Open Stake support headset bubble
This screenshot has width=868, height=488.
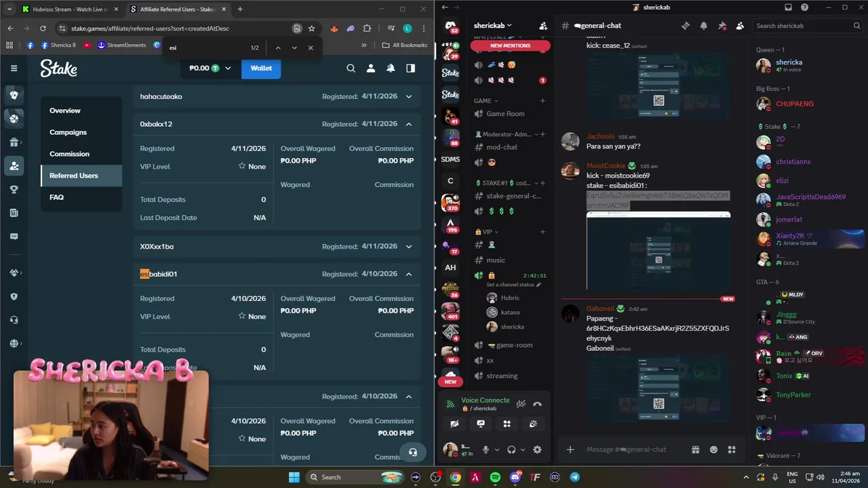[412, 452]
